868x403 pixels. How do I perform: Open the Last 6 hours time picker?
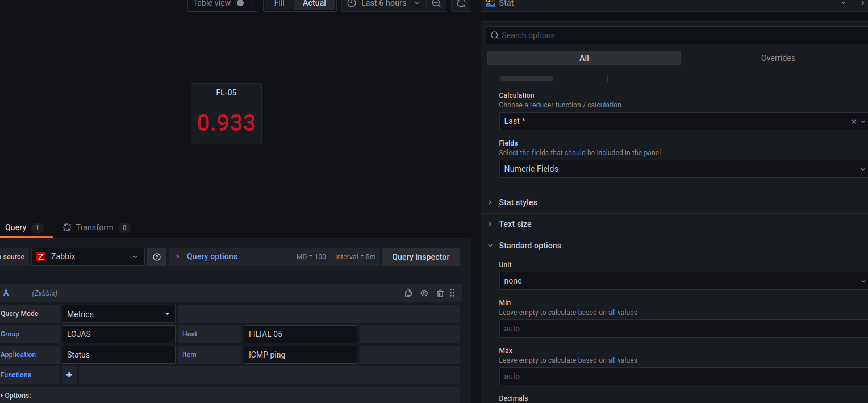(x=384, y=3)
